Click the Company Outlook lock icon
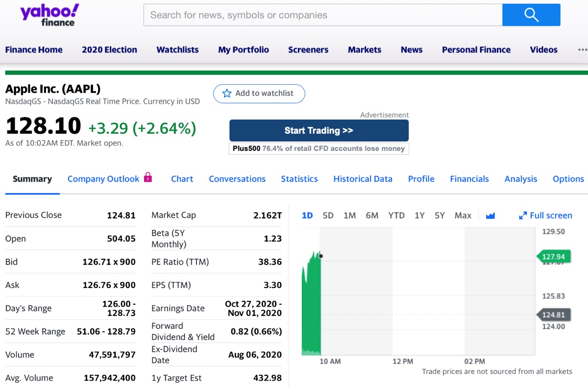Image resolution: width=588 pixels, height=388 pixels. click(148, 177)
